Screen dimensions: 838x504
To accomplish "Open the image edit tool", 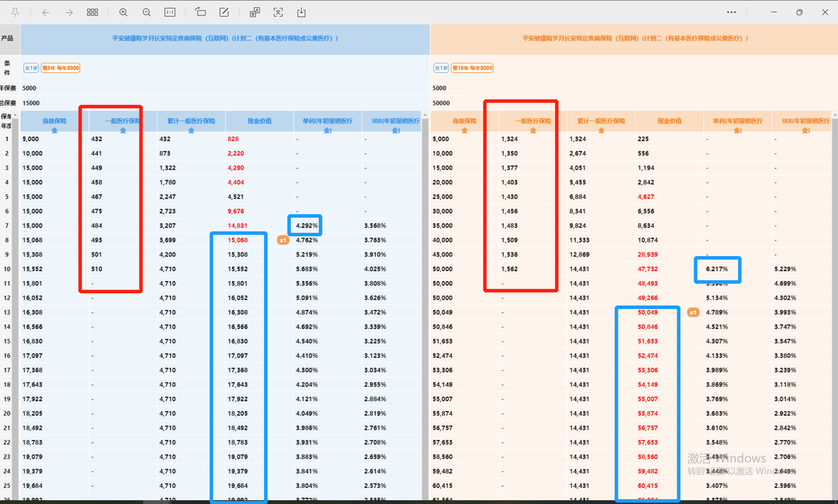I will pyautogui.click(x=224, y=13).
